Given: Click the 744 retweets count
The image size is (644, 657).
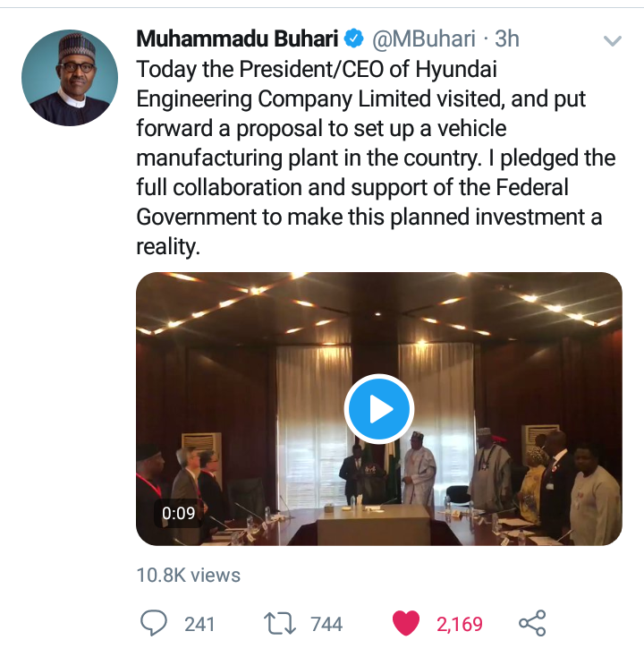Looking at the screenshot, I should (x=326, y=624).
